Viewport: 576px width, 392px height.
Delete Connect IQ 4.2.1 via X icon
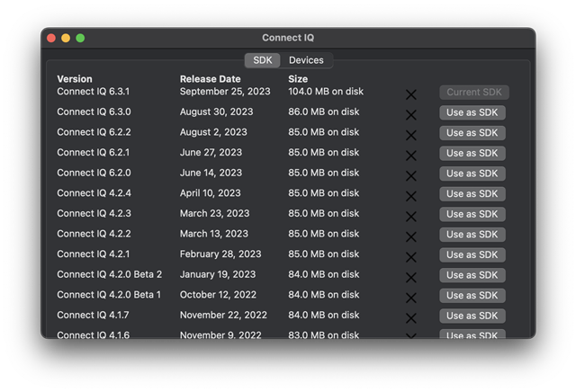(x=411, y=257)
